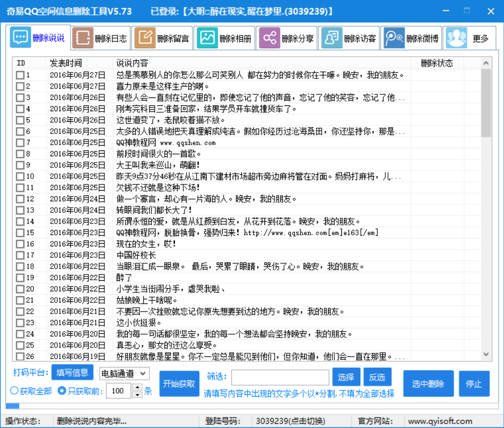
Task: Check the checkbox for row 19 醉了
Action: [20, 278]
